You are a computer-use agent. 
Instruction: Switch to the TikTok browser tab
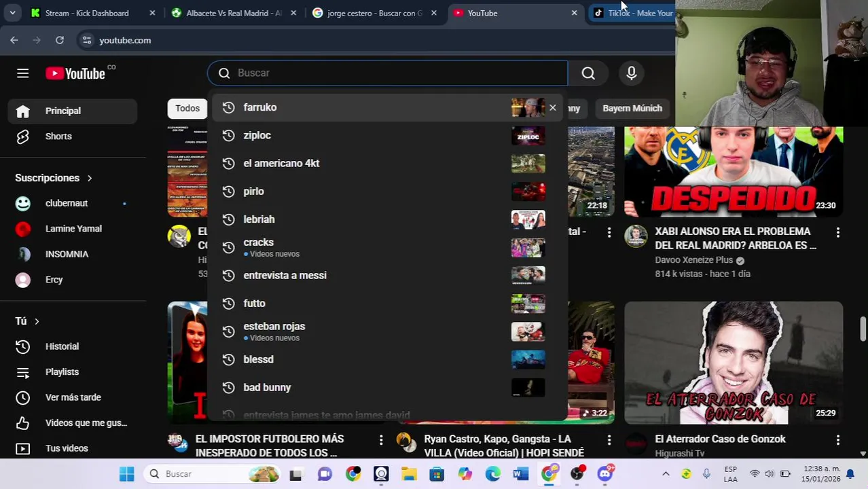[632, 13]
